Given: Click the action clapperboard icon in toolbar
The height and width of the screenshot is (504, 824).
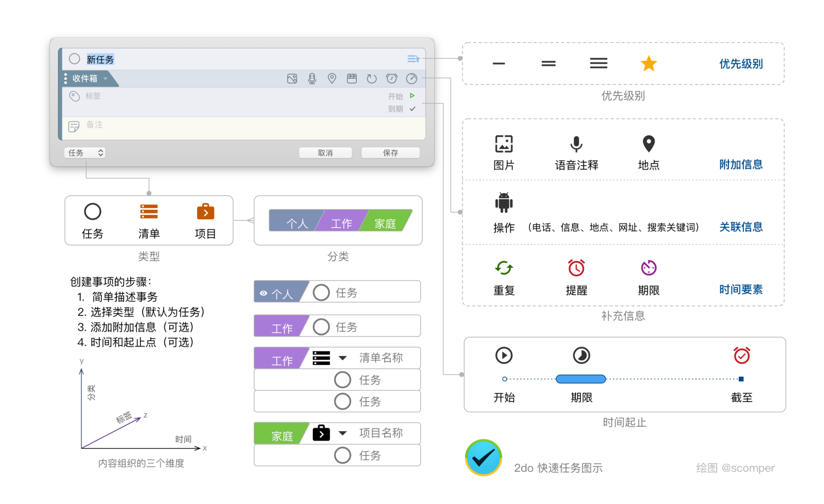Looking at the screenshot, I should [352, 79].
